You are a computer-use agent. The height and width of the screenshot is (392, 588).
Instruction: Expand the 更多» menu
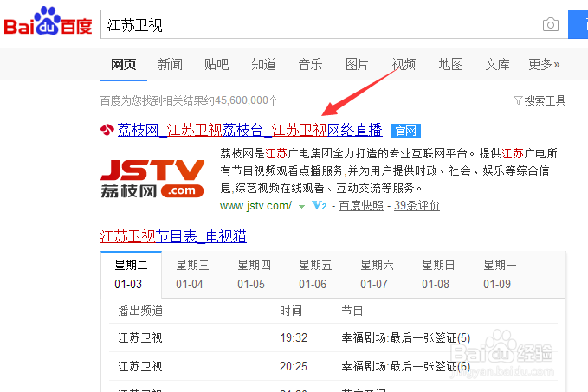tap(544, 64)
